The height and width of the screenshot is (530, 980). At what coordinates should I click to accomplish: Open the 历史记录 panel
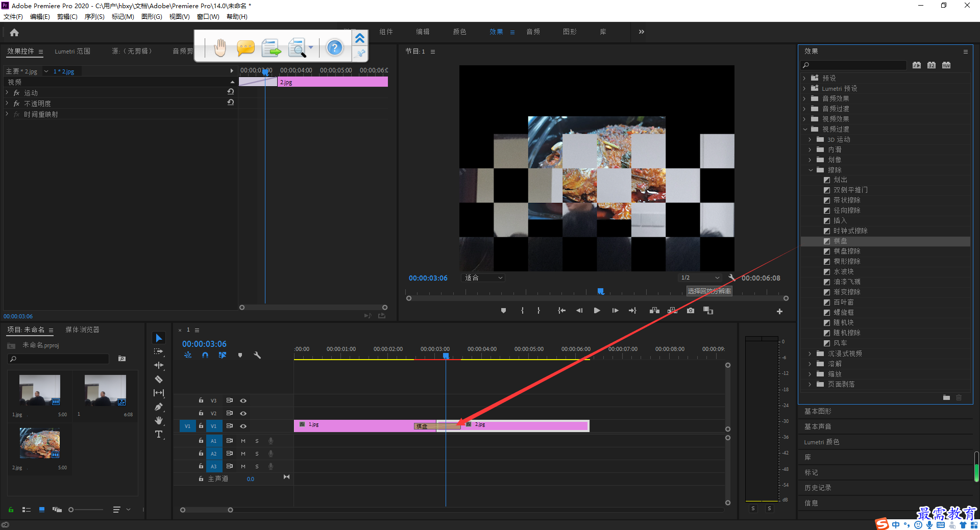coord(818,488)
